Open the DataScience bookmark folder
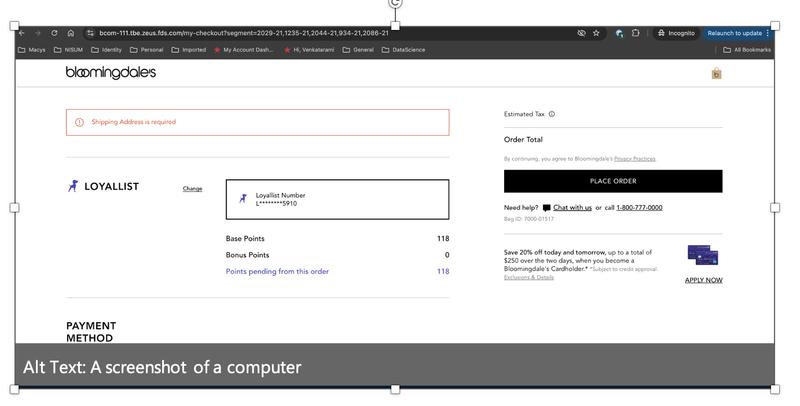Viewport: 800px width, 406px height. click(x=404, y=50)
